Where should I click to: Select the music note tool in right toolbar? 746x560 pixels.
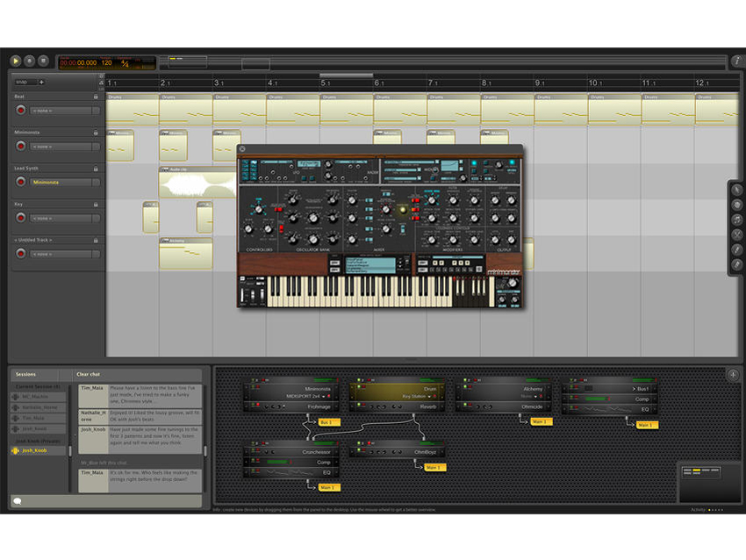pos(737,219)
